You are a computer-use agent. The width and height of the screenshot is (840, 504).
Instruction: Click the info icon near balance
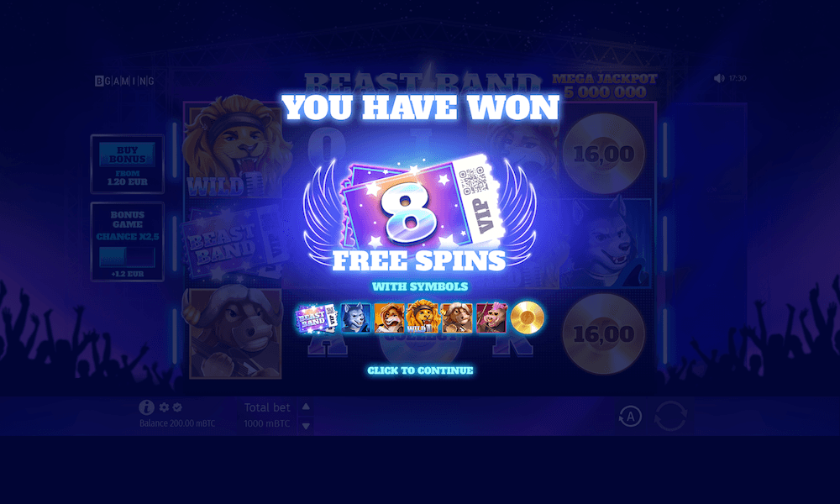[146, 407]
